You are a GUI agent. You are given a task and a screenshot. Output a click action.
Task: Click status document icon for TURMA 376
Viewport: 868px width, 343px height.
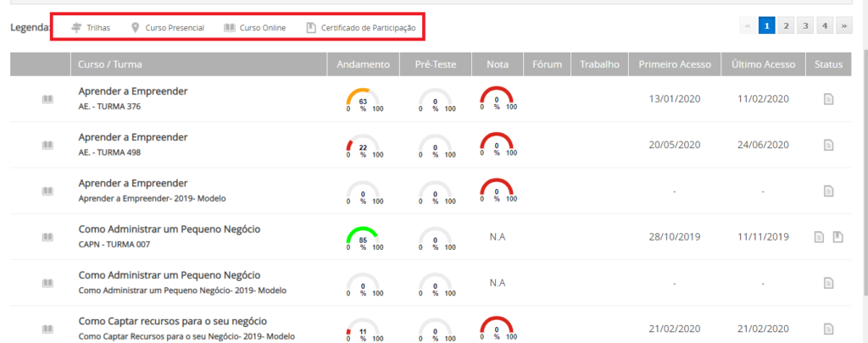[x=828, y=99]
